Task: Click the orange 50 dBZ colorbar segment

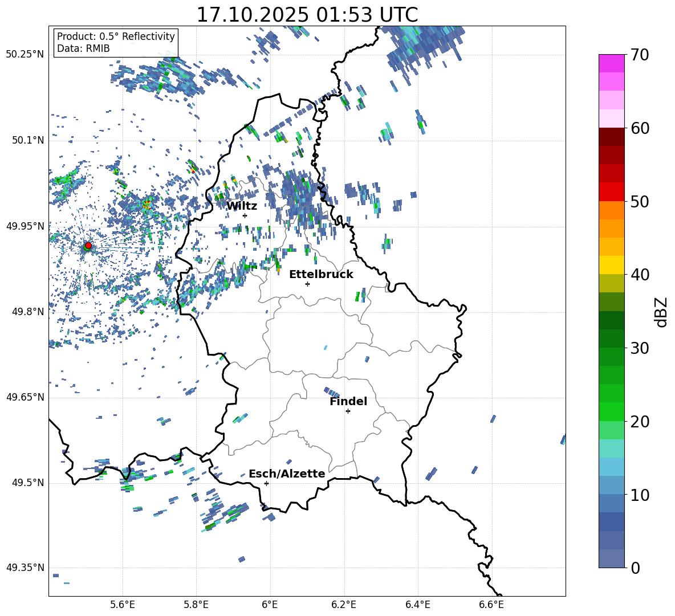Action: pos(611,210)
